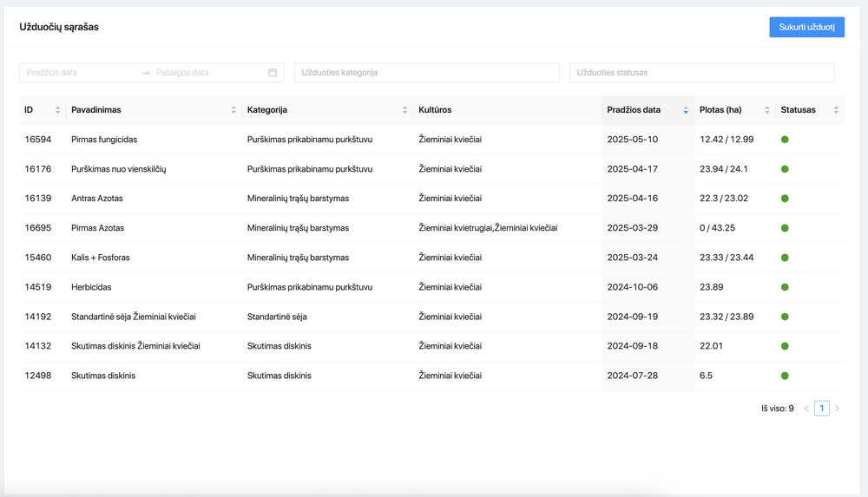
Task: Click status dot for task 12498
Action: click(785, 376)
